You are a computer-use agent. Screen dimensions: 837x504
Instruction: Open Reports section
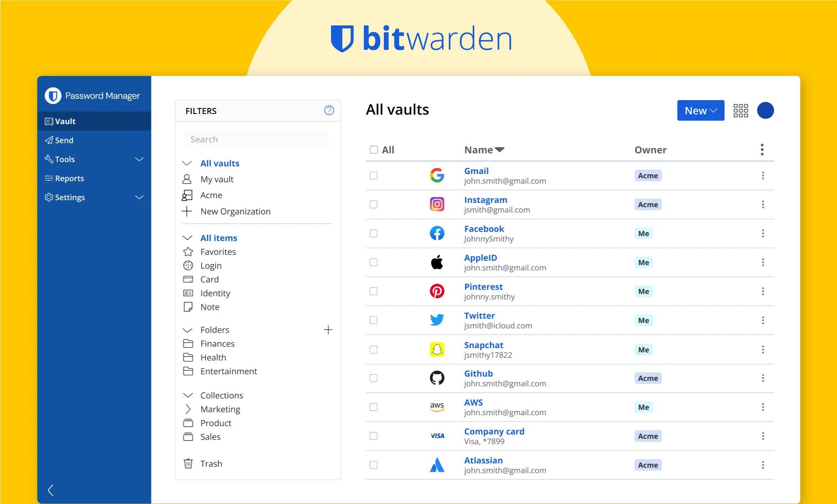[69, 178]
